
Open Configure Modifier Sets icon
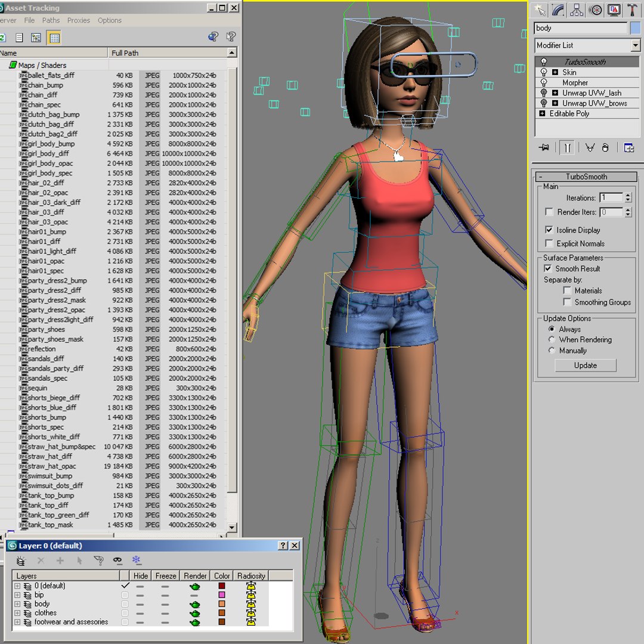tap(629, 147)
